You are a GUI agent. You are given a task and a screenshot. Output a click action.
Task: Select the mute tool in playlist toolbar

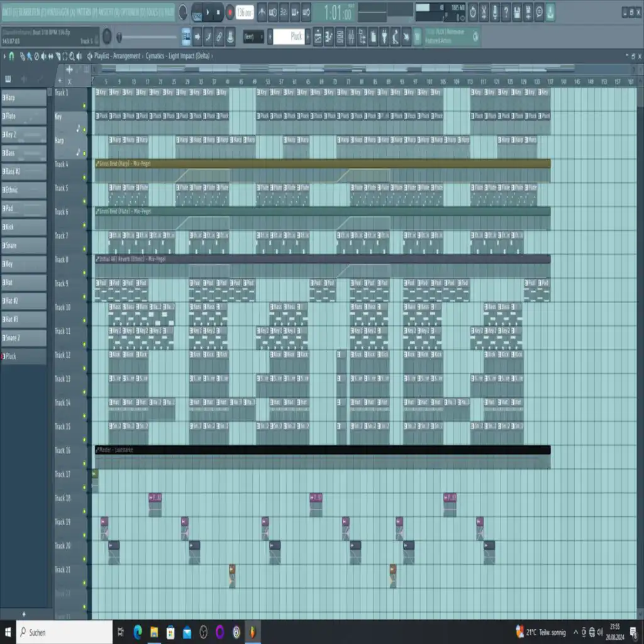point(43,56)
